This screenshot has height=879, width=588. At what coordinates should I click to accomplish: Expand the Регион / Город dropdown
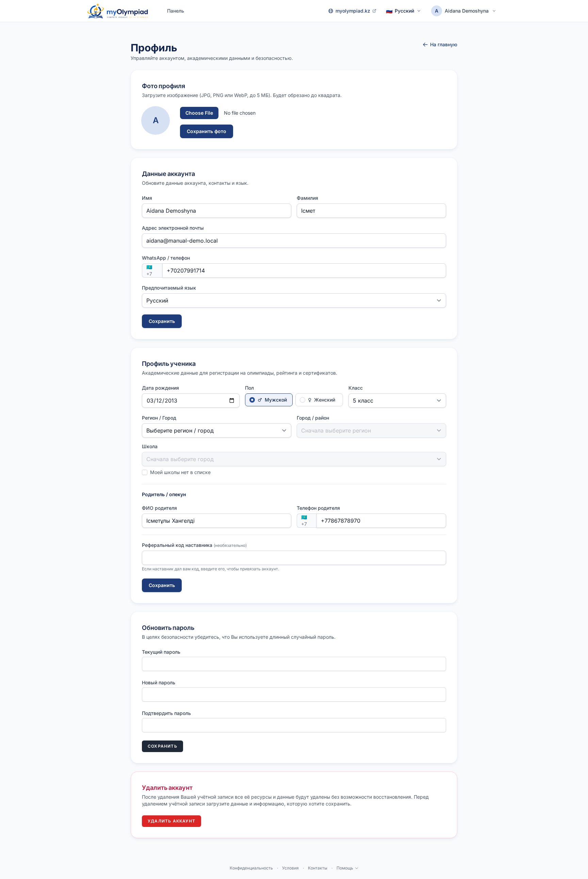click(216, 430)
